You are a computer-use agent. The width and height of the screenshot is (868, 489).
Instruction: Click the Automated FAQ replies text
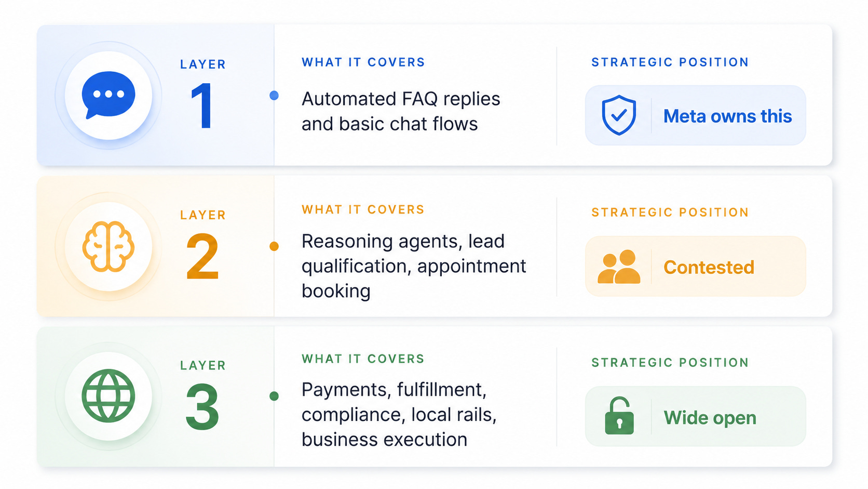[x=401, y=111]
